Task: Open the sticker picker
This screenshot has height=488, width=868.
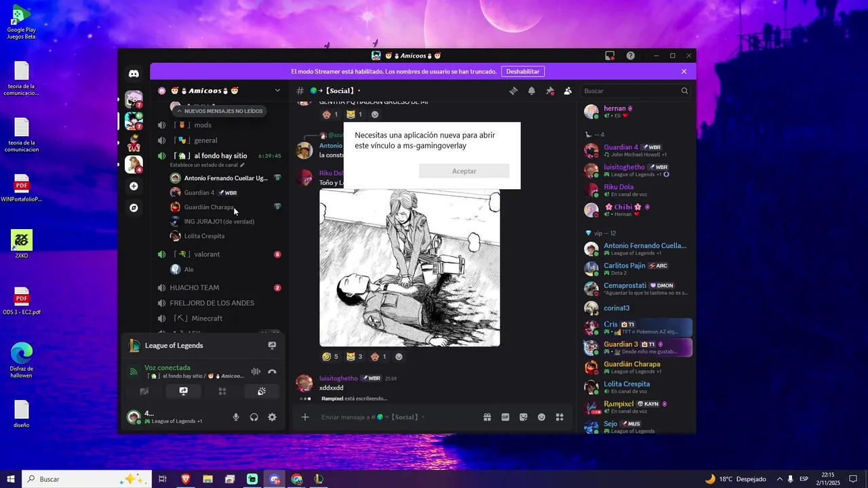Action: click(x=524, y=418)
